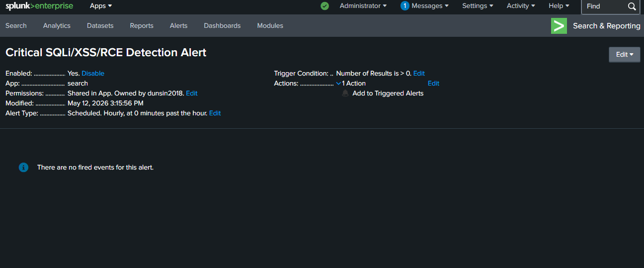
Task: Expand the Messages dropdown
Action: click(430, 6)
